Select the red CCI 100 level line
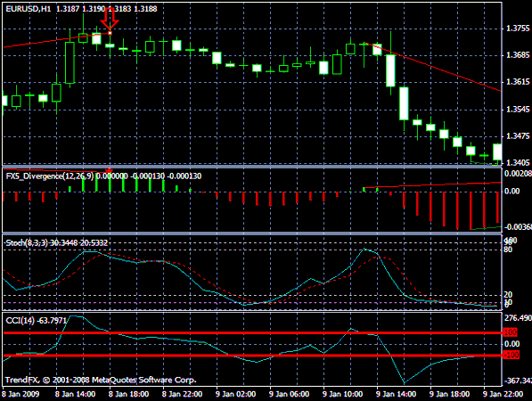The image size is (532, 401). click(x=252, y=332)
